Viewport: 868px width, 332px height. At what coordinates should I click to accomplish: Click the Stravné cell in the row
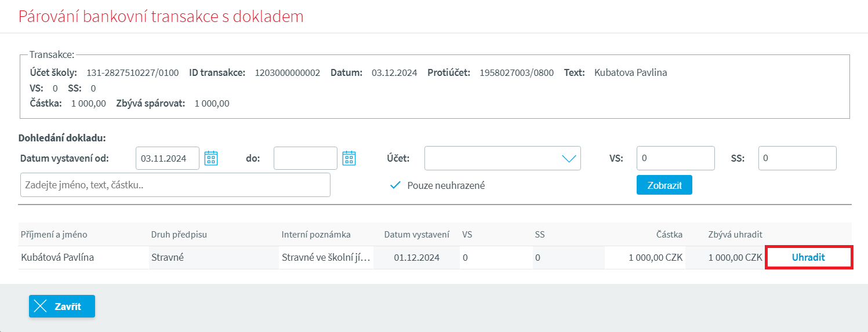click(x=167, y=258)
